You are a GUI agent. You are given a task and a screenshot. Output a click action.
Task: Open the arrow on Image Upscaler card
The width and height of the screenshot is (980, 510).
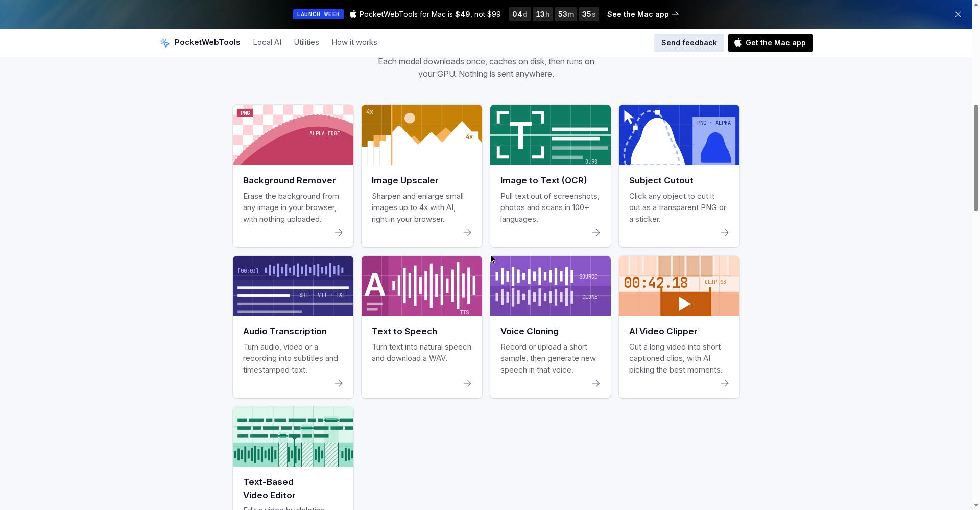(x=467, y=233)
